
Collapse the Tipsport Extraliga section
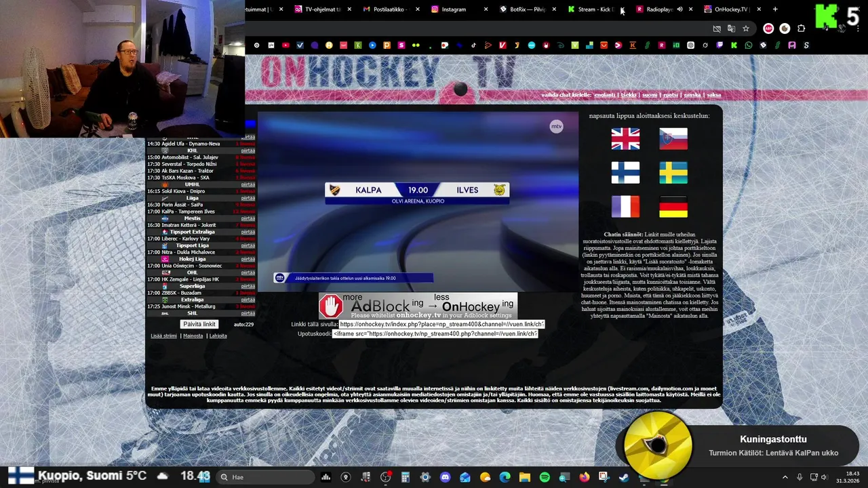(x=248, y=232)
